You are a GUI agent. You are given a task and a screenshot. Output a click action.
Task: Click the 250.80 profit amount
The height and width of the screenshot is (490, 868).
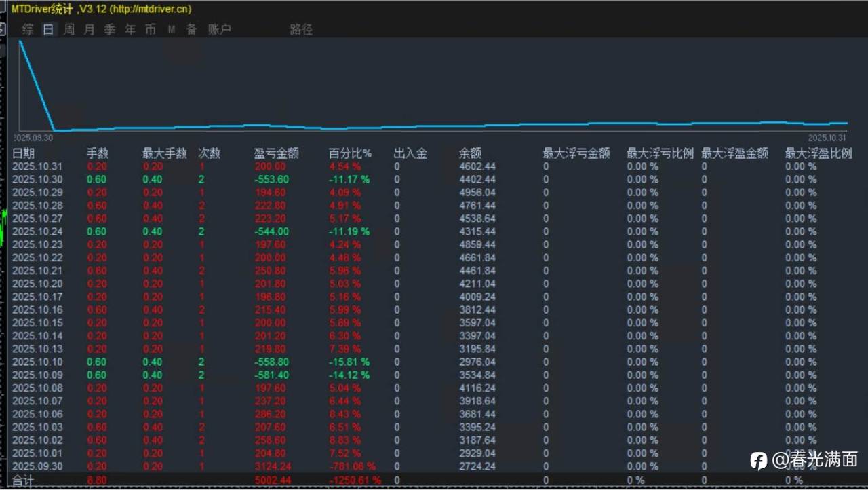point(270,271)
